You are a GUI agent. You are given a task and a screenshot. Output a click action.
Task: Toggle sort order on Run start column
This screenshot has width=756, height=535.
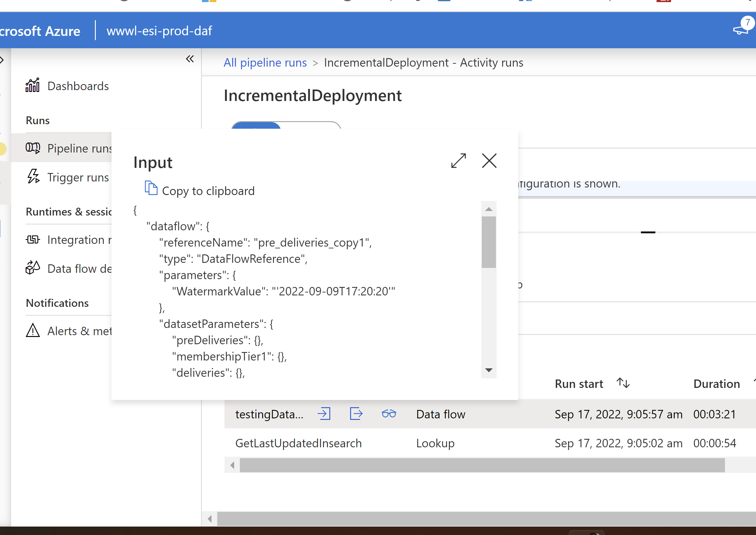(623, 383)
